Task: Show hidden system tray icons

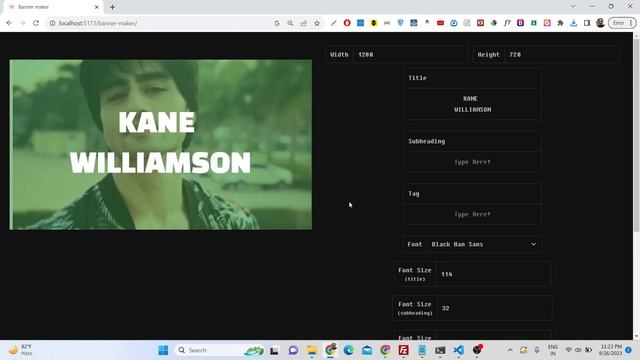Action: pyautogui.click(x=510, y=350)
